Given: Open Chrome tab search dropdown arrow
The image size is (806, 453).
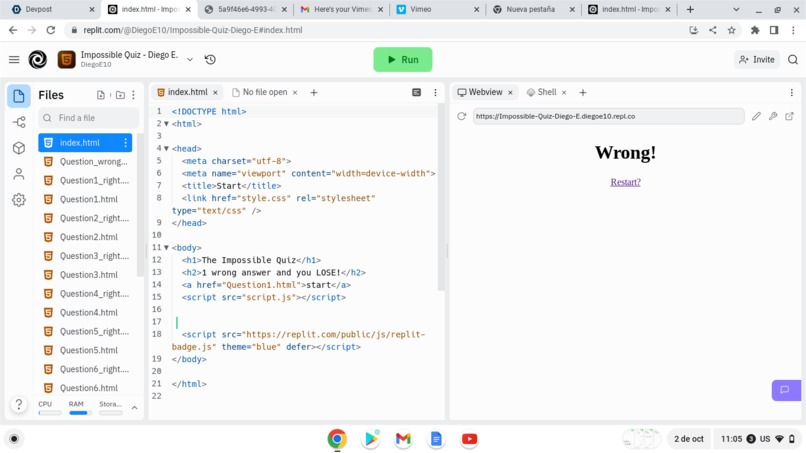Looking at the screenshot, I should [x=736, y=9].
